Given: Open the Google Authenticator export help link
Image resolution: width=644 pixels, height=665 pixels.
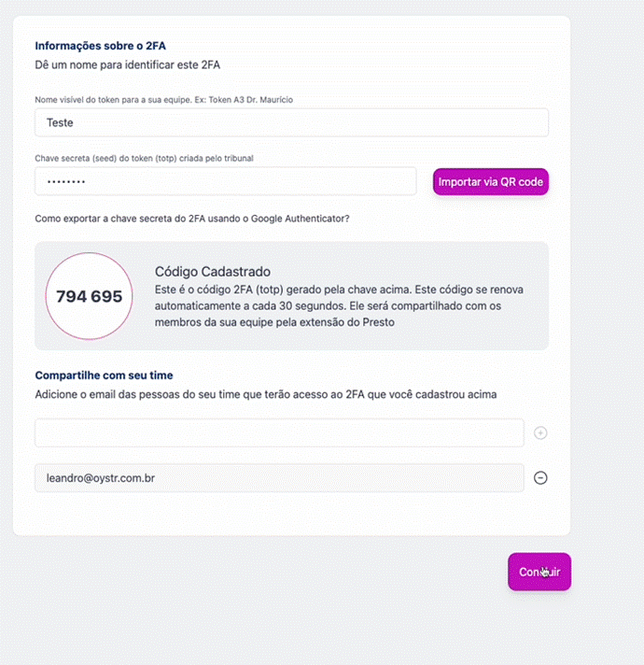Looking at the screenshot, I should (192, 219).
